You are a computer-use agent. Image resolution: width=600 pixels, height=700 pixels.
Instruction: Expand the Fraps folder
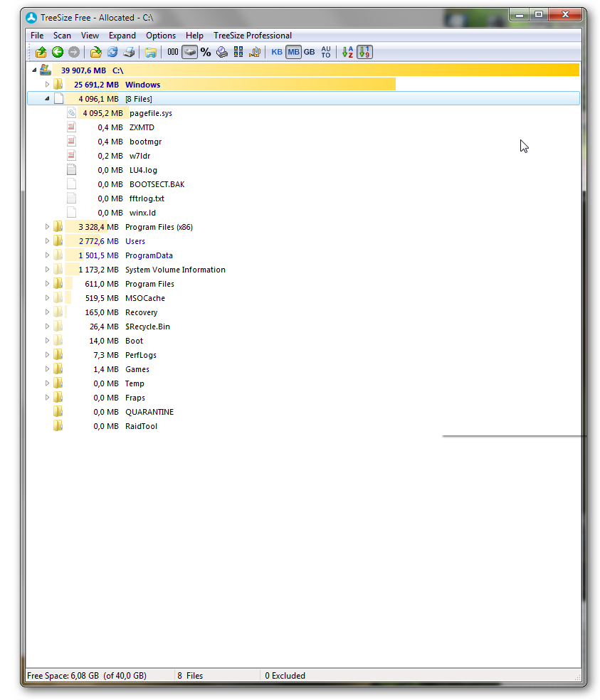click(x=47, y=398)
